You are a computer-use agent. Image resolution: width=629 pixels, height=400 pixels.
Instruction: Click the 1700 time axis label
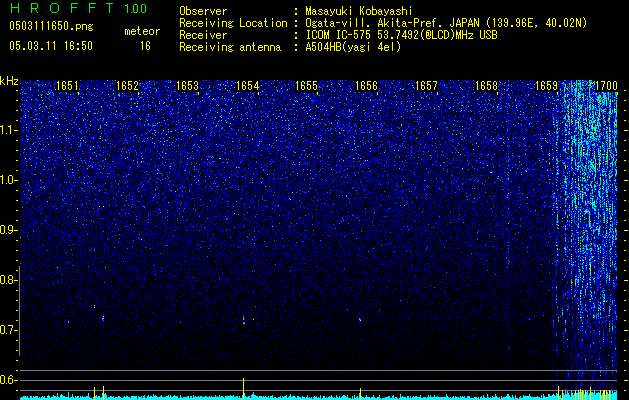pos(606,86)
